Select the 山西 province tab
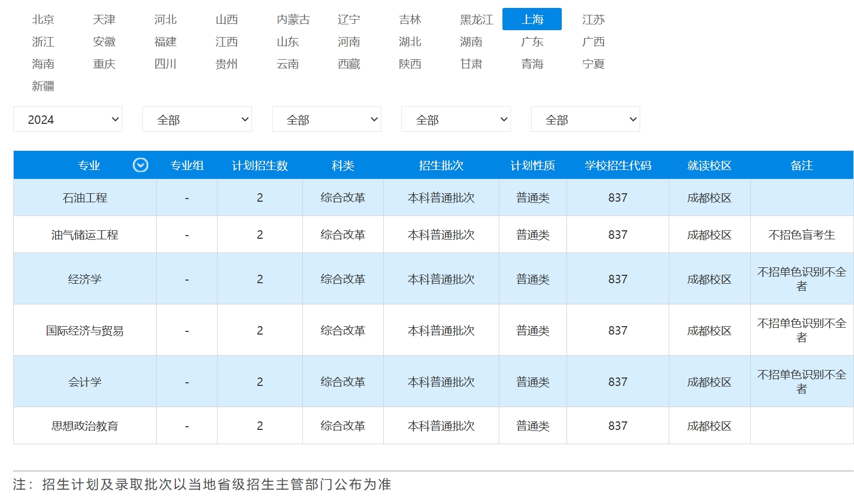 [x=227, y=20]
